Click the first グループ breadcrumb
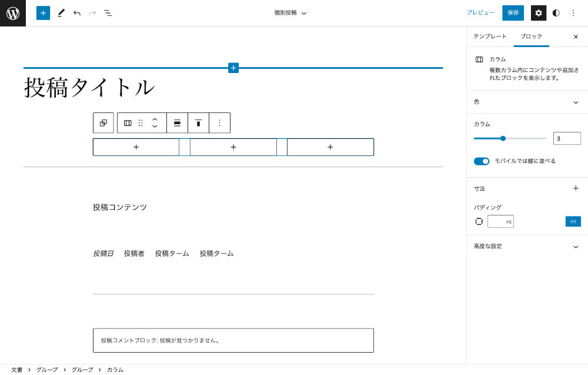This screenshot has height=375, width=588. pos(47,370)
